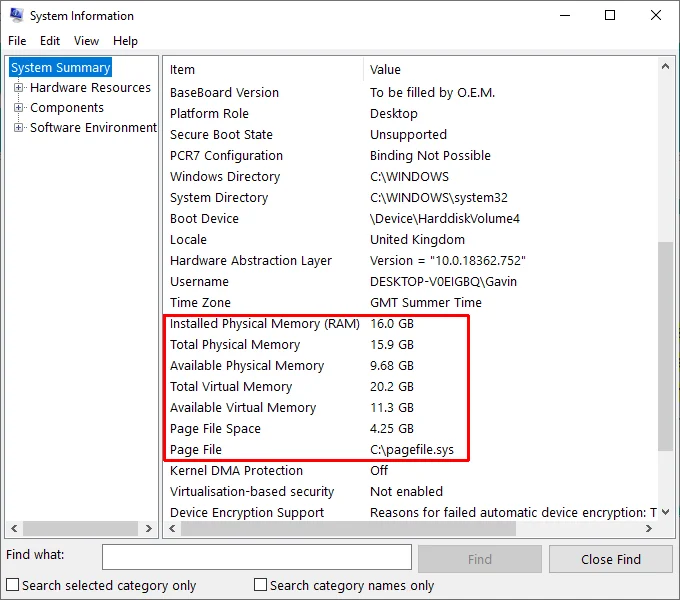Click the Find button
This screenshot has width=680, height=600.
pos(480,559)
